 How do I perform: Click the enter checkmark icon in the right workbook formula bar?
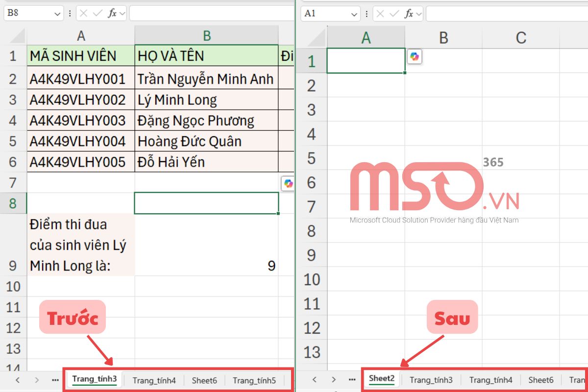[395, 13]
